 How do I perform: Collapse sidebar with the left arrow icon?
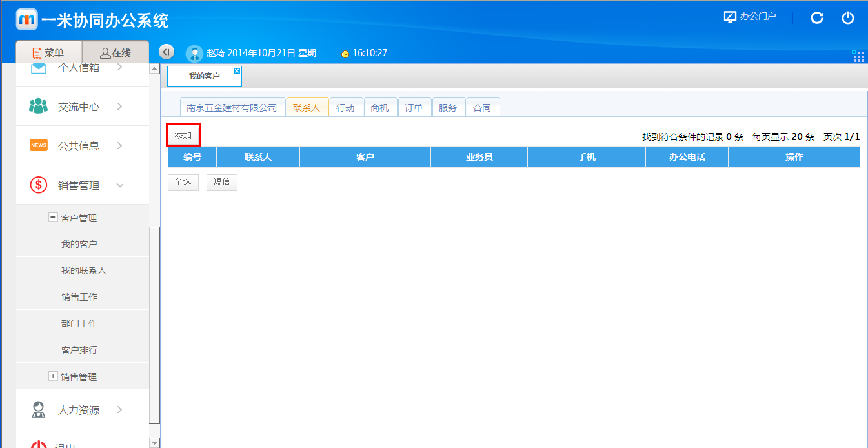(167, 52)
